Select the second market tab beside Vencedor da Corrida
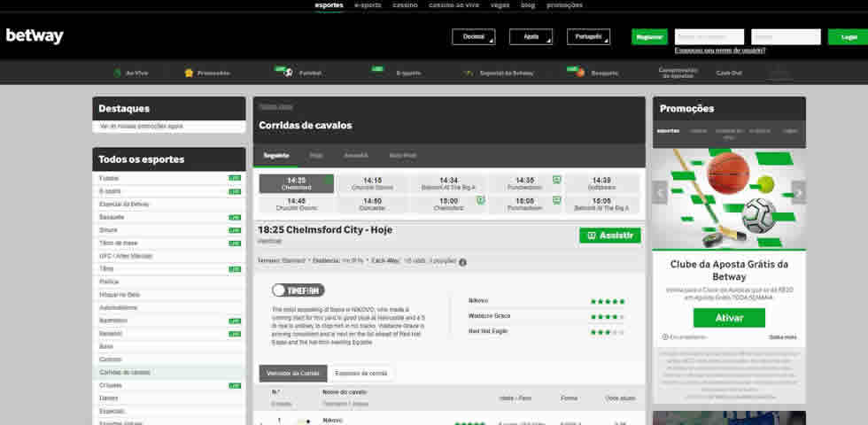 point(361,374)
